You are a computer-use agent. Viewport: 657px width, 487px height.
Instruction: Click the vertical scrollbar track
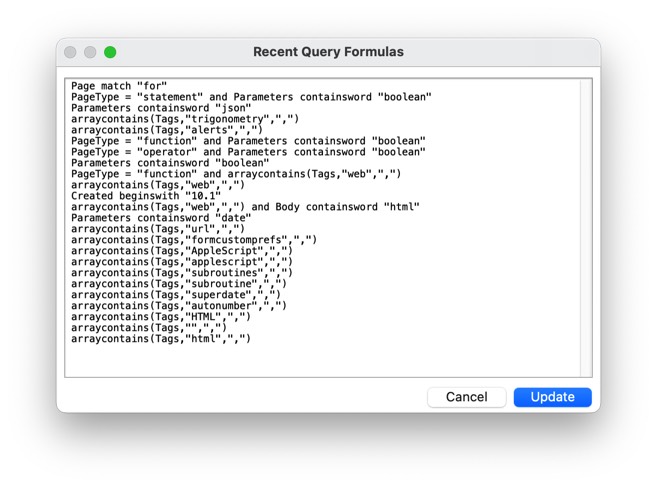(x=586, y=228)
